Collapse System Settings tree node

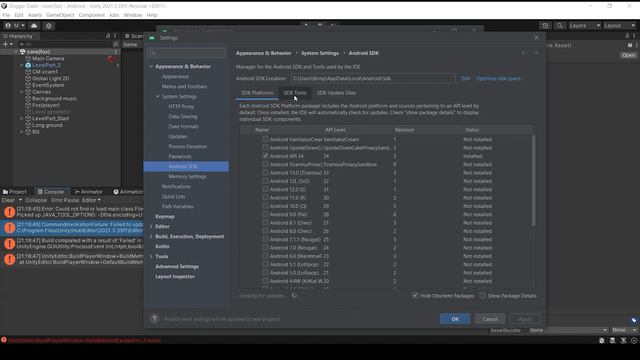[x=158, y=96]
